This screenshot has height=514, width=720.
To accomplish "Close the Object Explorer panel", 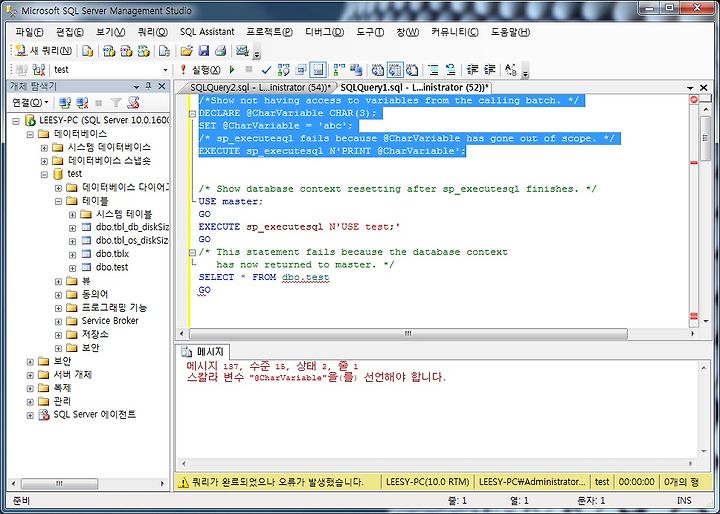I will pos(162,86).
